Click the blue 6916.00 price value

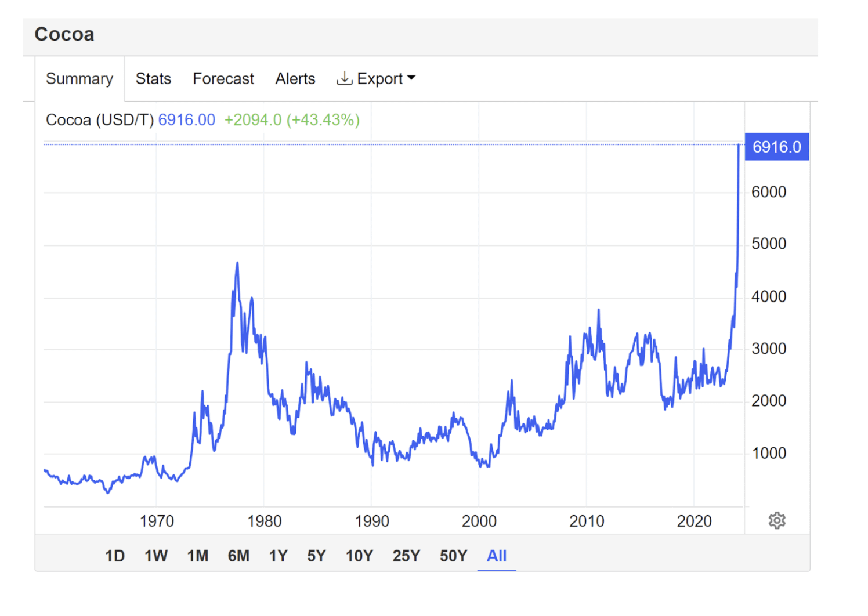(187, 120)
